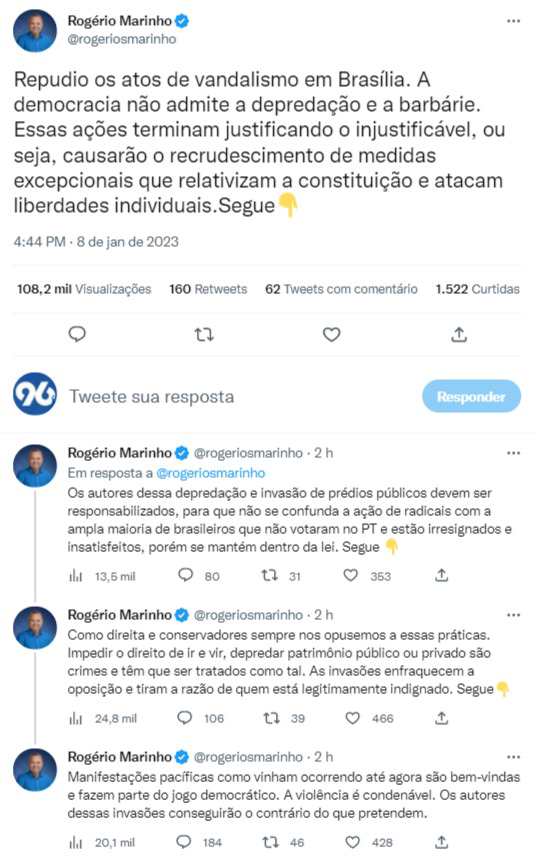This screenshot has width=536, height=857.
Task: Open Rogério Marinho's profile picture at top
Action: 35,31
